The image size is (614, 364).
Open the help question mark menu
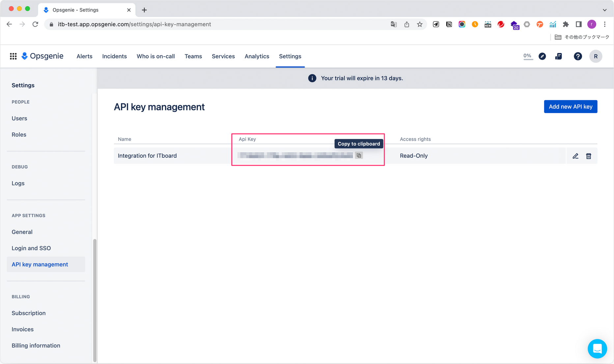(577, 56)
